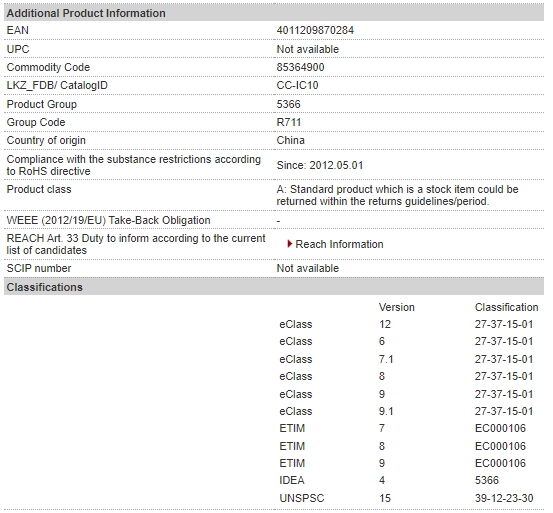Click the UPC Not available value
This screenshot has width=553, height=513.
(308, 49)
